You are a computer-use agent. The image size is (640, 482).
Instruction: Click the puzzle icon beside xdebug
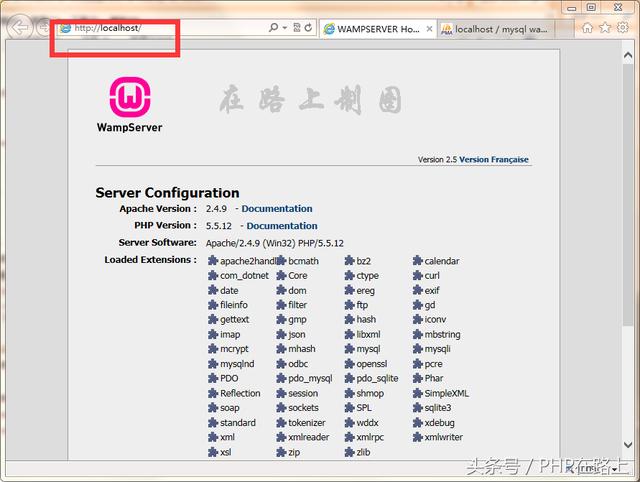[418, 422]
